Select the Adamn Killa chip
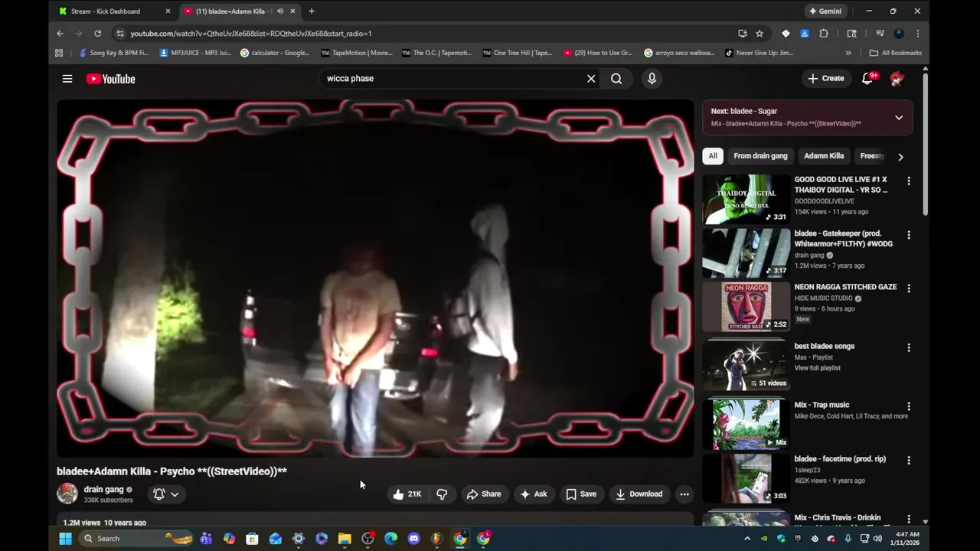 pyautogui.click(x=824, y=156)
